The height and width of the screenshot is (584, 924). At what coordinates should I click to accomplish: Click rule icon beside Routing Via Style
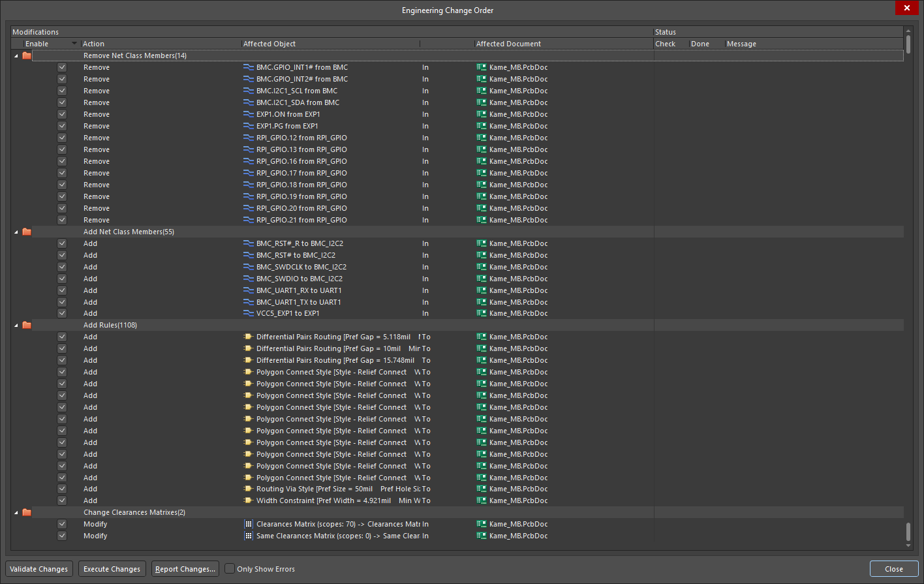248,489
